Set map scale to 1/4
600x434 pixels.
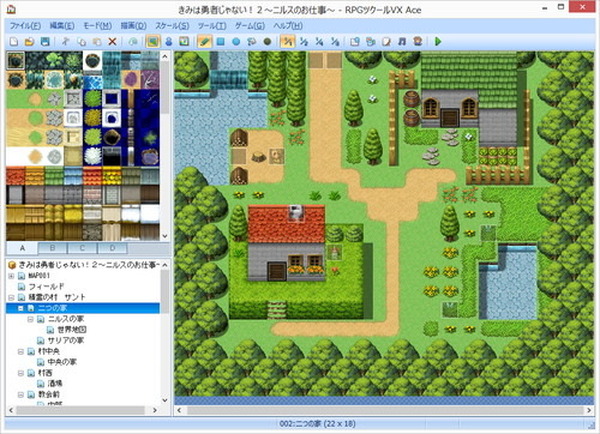[320, 41]
